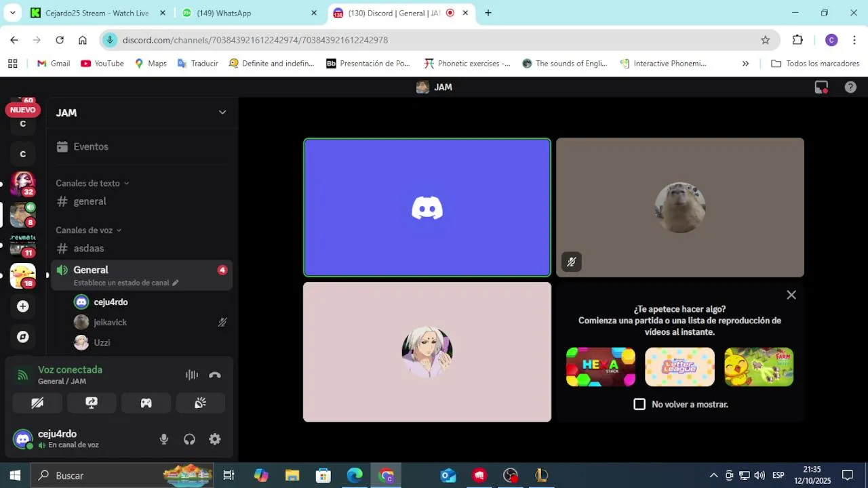Open File Explorer from the taskbar
Viewport: 868px width, 488px height.
(x=292, y=475)
